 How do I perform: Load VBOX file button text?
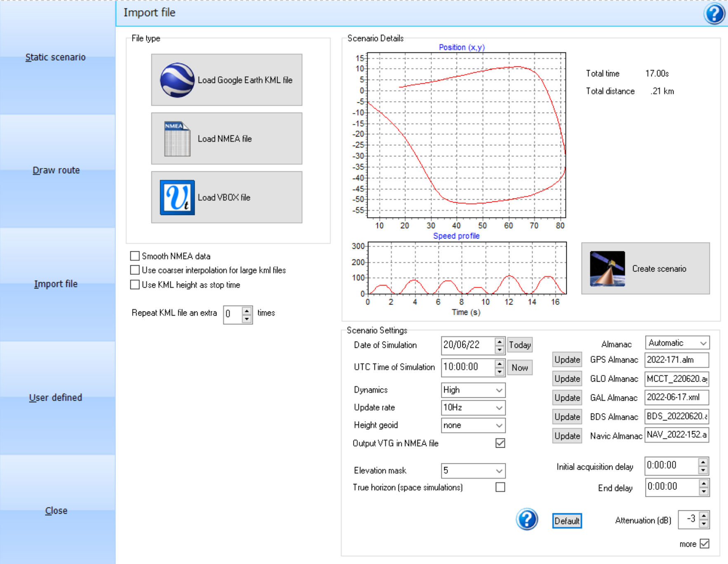pos(224,197)
